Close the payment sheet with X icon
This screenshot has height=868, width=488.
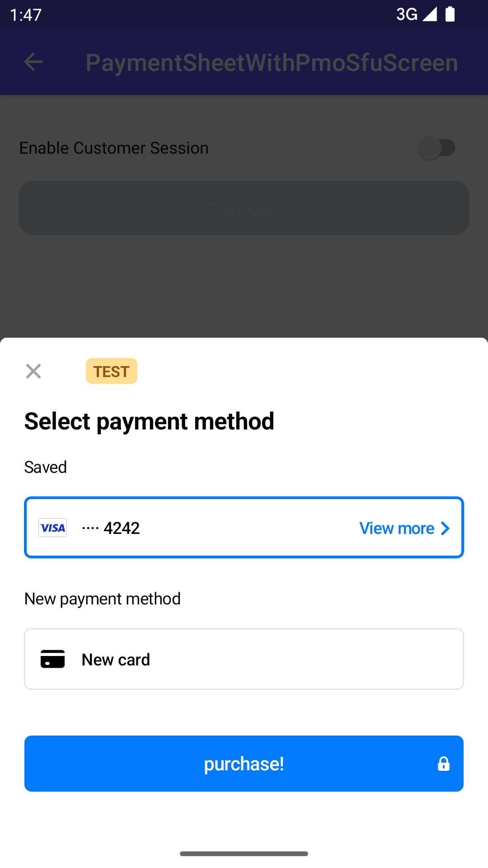point(33,371)
